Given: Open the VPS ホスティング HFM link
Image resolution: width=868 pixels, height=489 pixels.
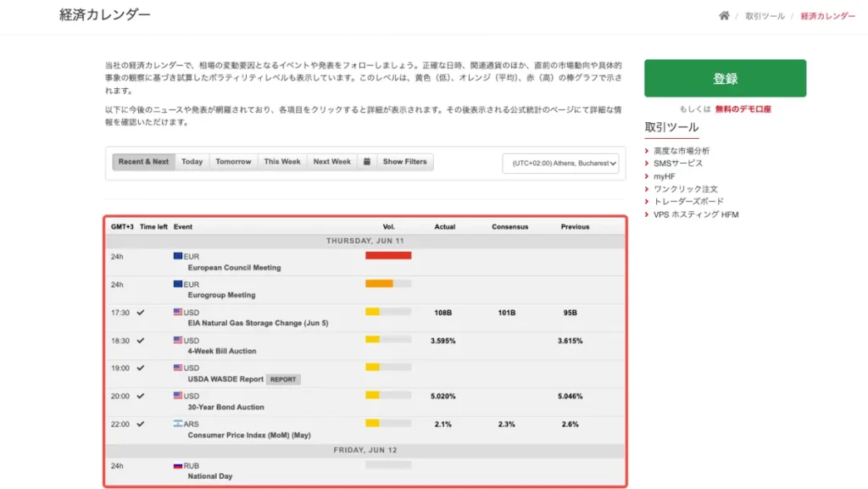Looking at the screenshot, I should [x=696, y=214].
